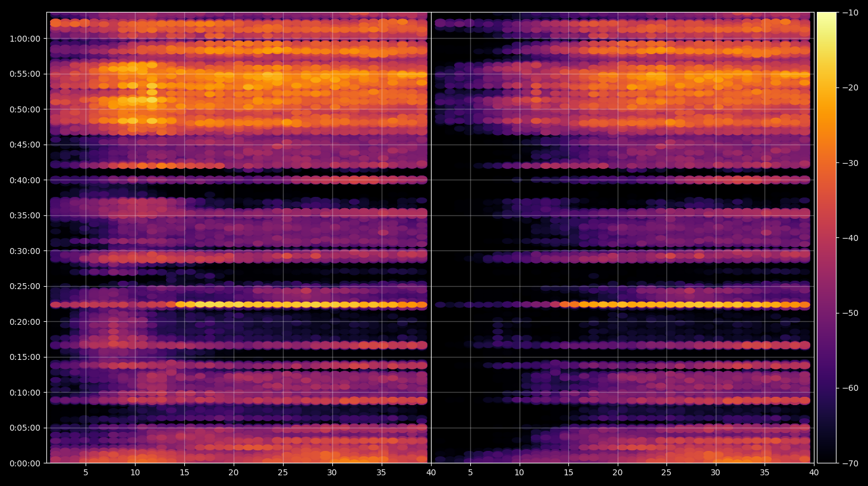
Task: Click x-axis label 40 at right heatmap's end
Action: 814,473
